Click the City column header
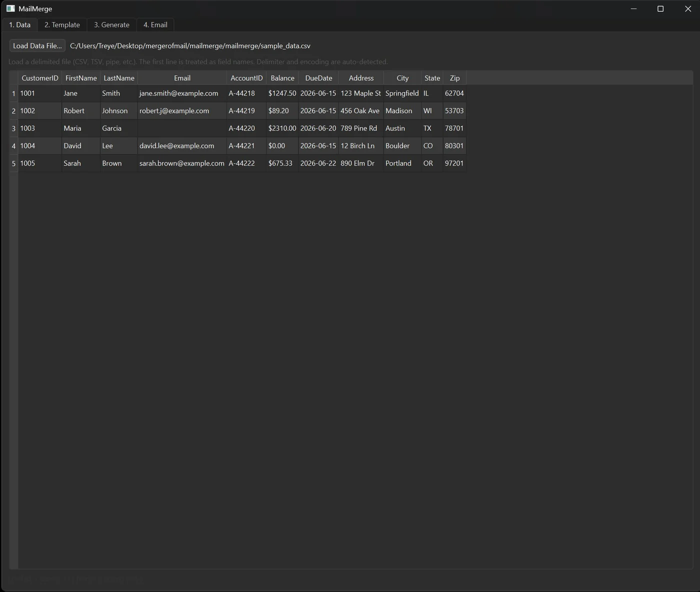This screenshot has width=700, height=592. pos(402,78)
